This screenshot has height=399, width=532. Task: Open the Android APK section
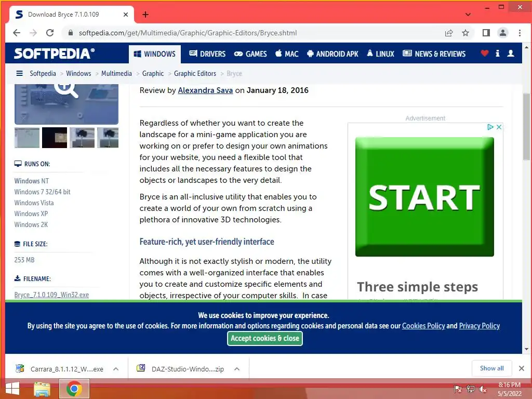click(x=332, y=54)
